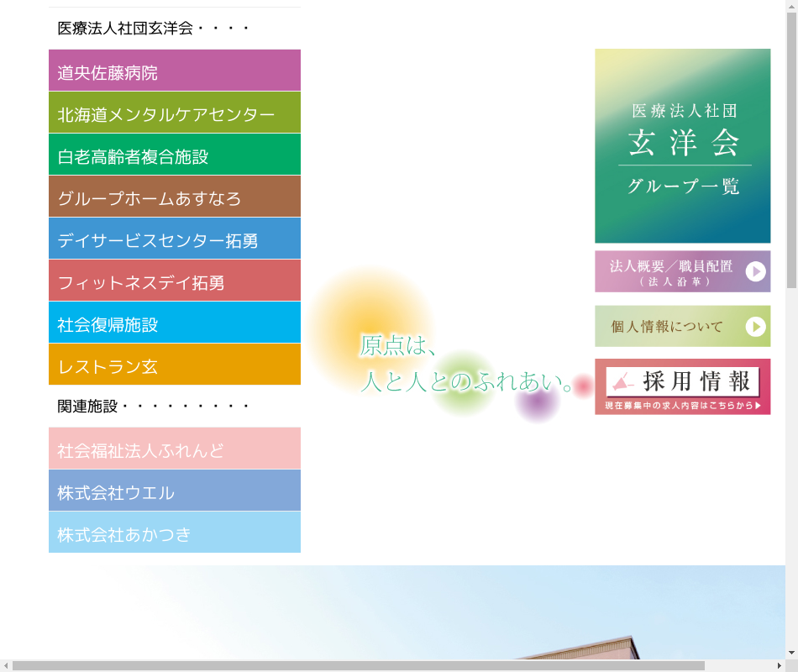Viewport: 798px width, 672px height.
Task: Open フィットネスデイ拓勇 page
Action: pyautogui.click(x=175, y=281)
